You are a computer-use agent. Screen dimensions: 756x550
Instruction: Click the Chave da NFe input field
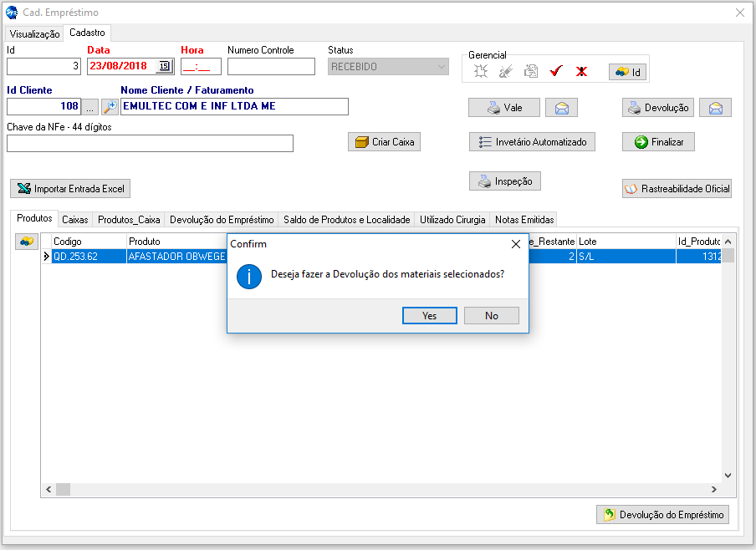151,144
